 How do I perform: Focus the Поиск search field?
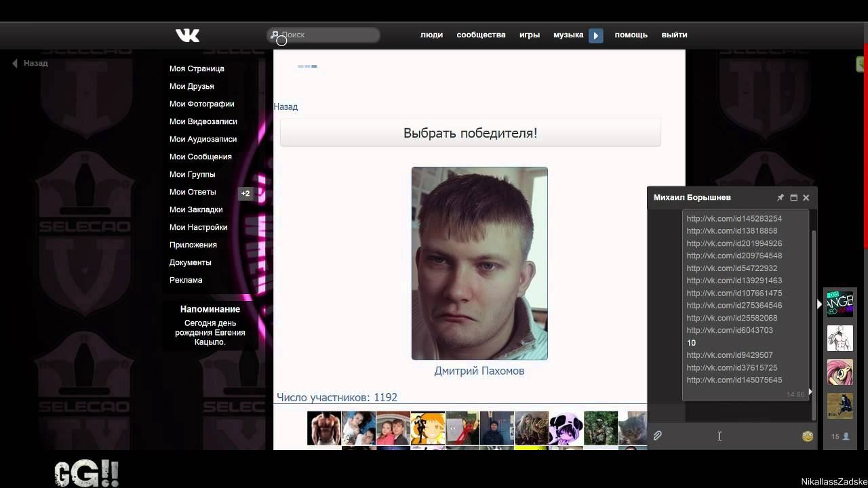tap(324, 35)
